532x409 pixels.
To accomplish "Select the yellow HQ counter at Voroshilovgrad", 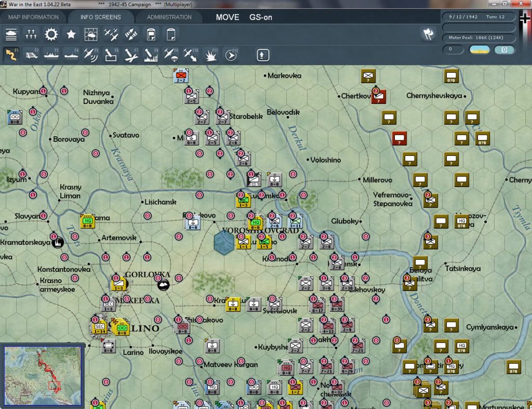I will coord(255,223).
